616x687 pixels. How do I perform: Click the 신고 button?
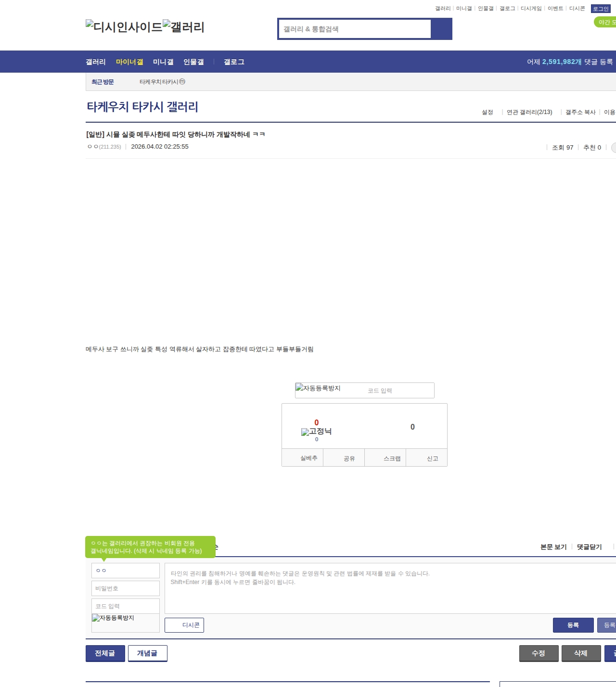point(427,458)
